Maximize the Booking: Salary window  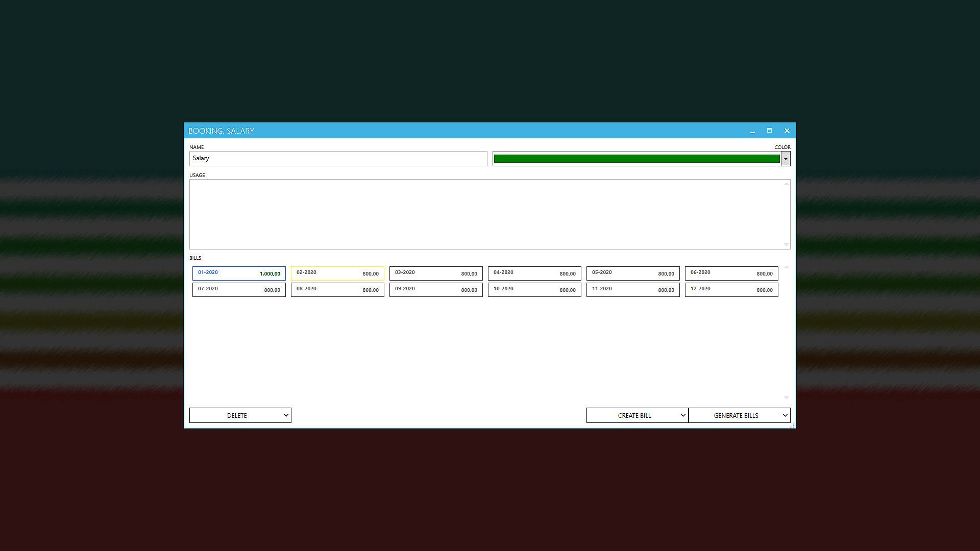tap(769, 131)
